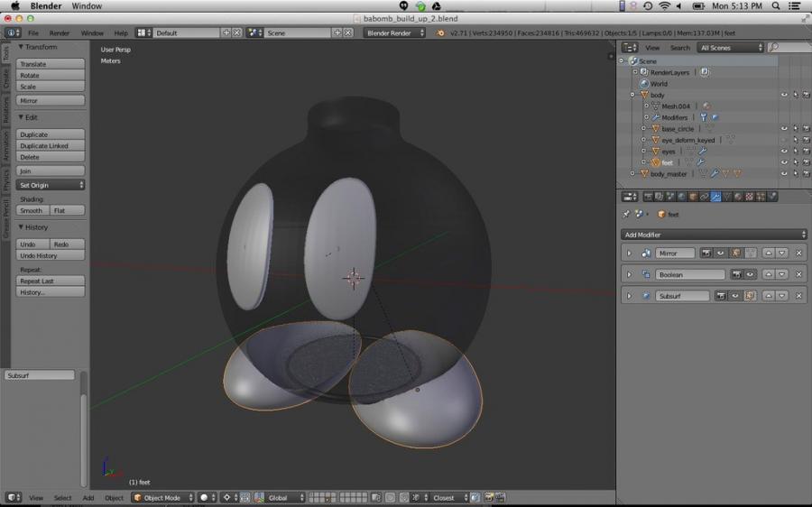Click the OpenGL render animation clapper icon

click(500, 498)
